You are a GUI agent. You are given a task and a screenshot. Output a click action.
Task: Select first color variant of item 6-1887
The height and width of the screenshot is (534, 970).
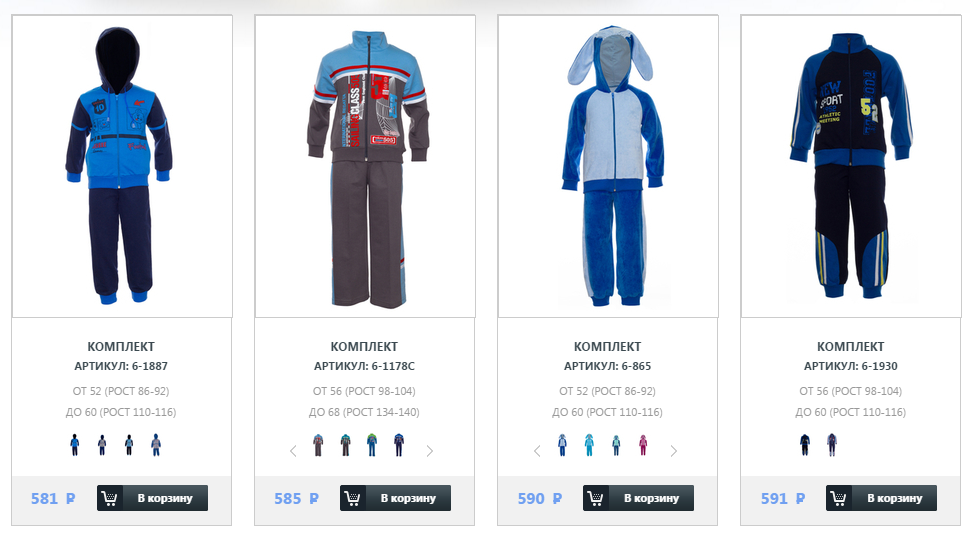75,445
